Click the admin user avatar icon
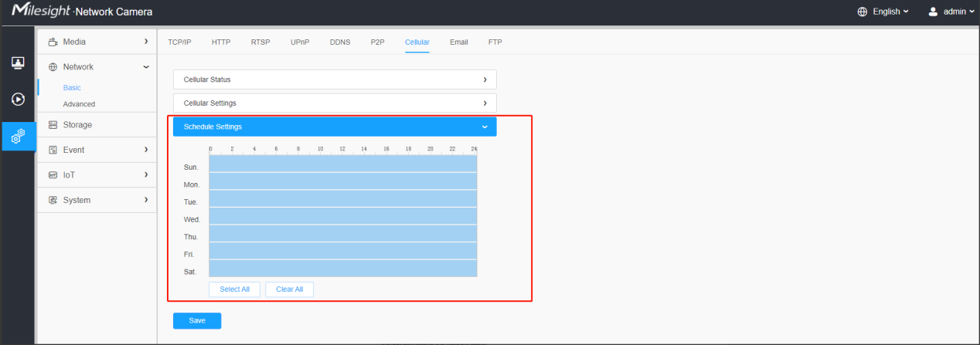This screenshot has width=980, height=345. pos(933,12)
